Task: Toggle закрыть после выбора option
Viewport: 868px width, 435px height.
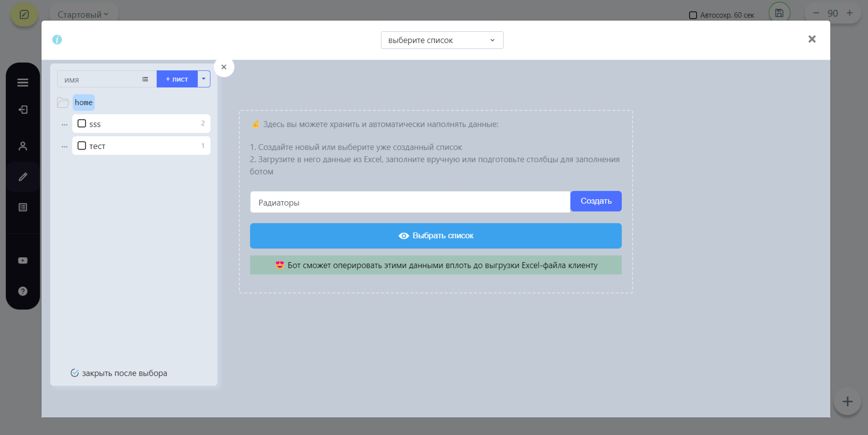Action: click(x=119, y=373)
